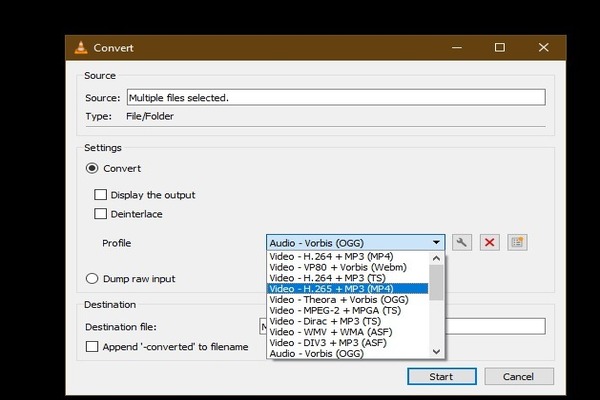Select the Dump raw input radio button
600x400 pixels.
pyautogui.click(x=92, y=278)
